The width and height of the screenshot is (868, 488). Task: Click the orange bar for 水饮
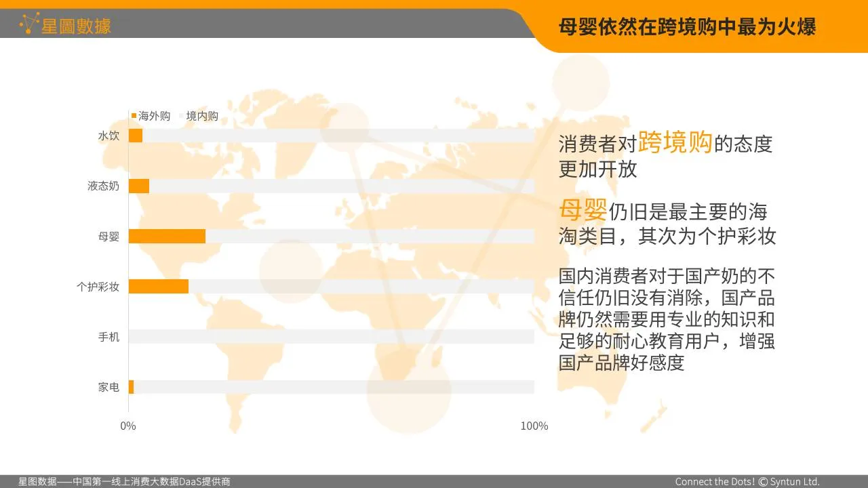pyautogui.click(x=136, y=136)
